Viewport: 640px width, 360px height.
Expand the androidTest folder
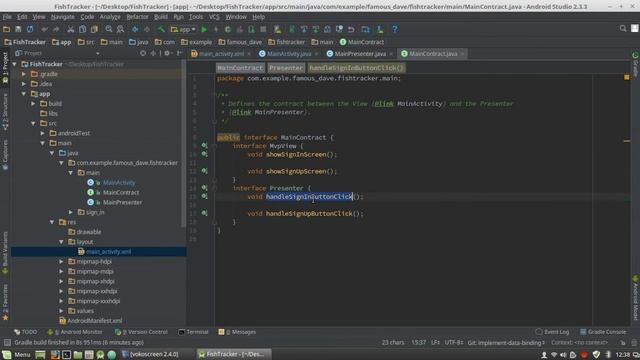(42, 133)
